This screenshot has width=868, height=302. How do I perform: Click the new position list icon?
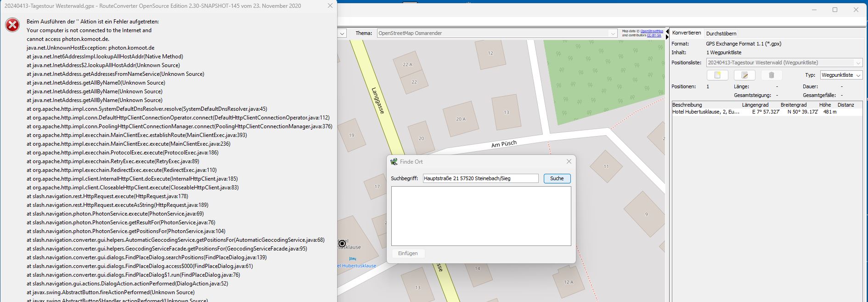[x=717, y=75]
